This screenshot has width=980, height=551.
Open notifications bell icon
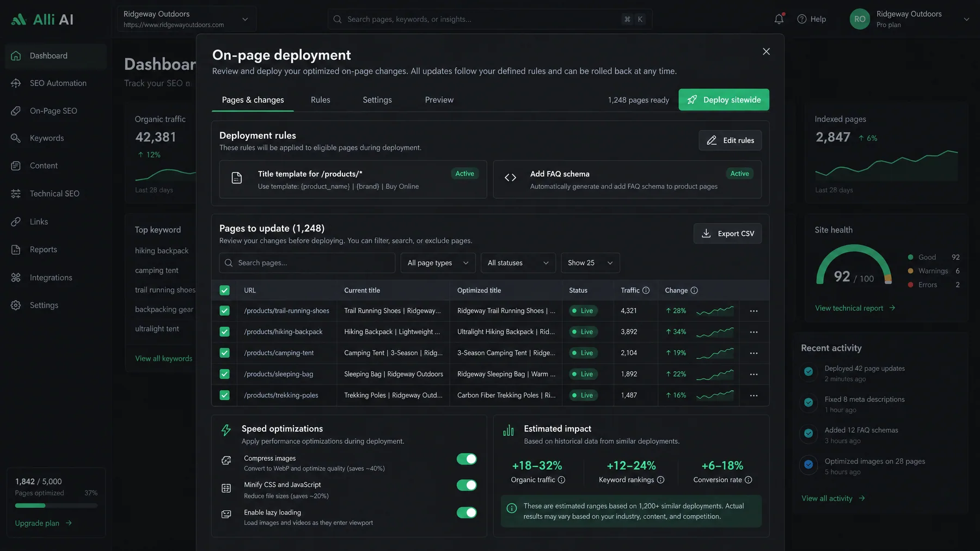click(779, 19)
